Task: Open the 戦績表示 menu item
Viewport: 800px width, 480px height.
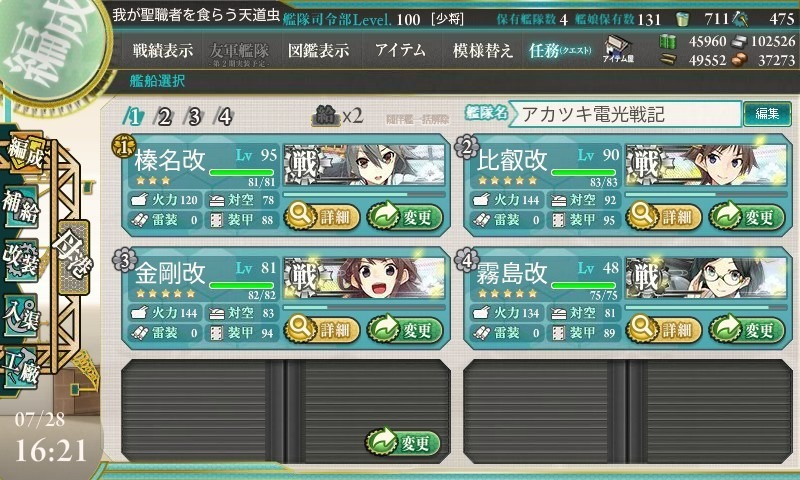Action: 163,50
